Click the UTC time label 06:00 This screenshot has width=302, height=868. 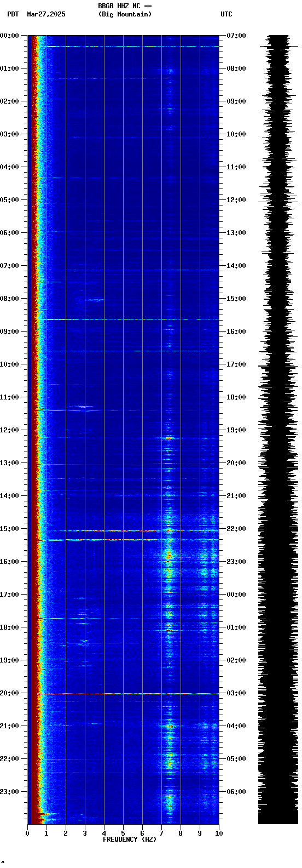pyautogui.click(x=236, y=792)
